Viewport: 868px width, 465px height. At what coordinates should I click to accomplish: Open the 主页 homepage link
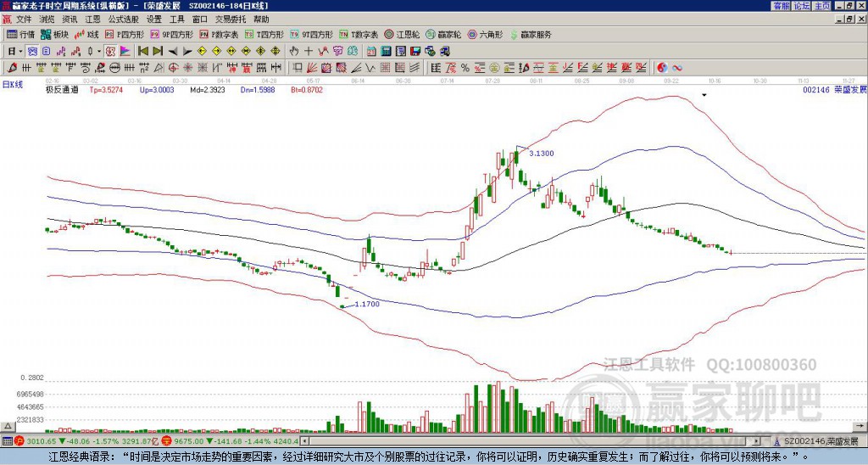click(x=821, y=6)
